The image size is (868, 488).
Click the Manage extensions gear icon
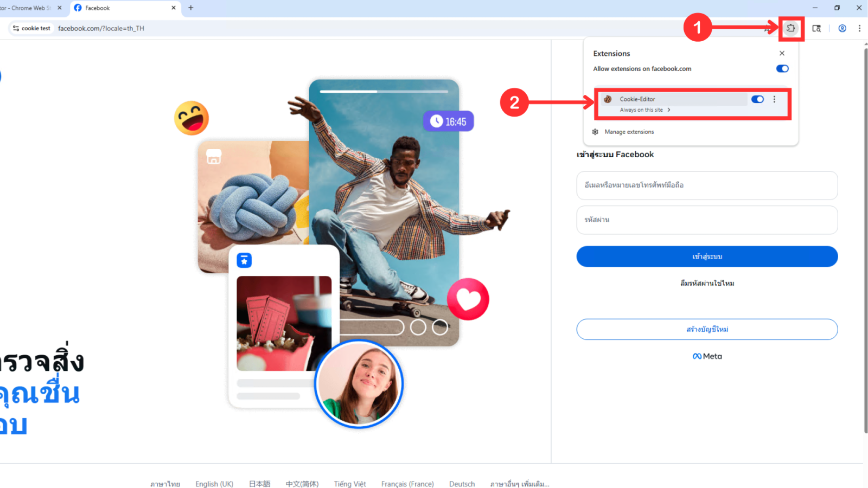coord(595,132)
